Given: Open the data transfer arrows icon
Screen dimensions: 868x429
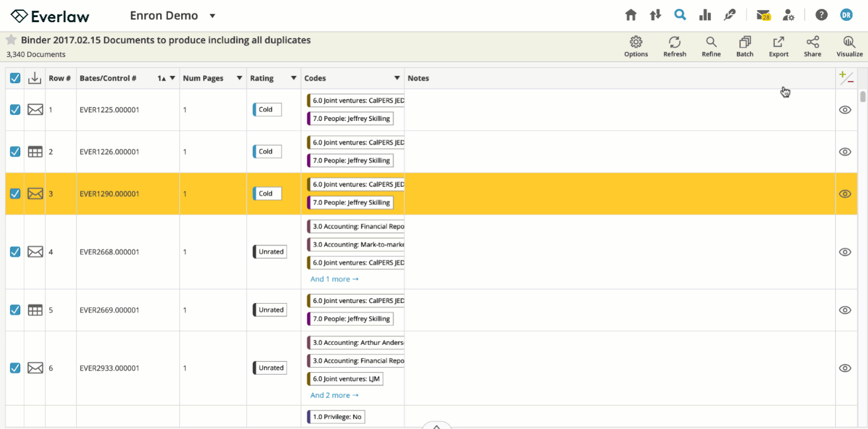Looking at the screenshot, I should 655,14.
